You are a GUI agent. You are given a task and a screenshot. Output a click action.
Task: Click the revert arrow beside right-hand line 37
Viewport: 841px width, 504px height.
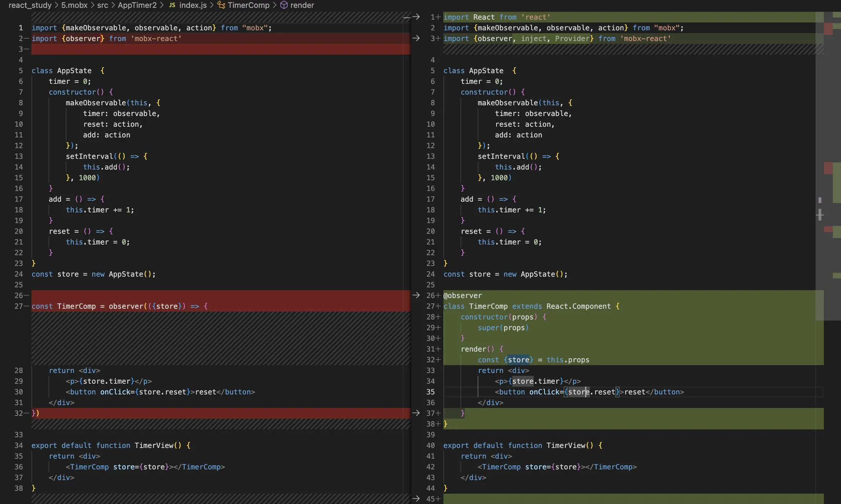point(416,413)
